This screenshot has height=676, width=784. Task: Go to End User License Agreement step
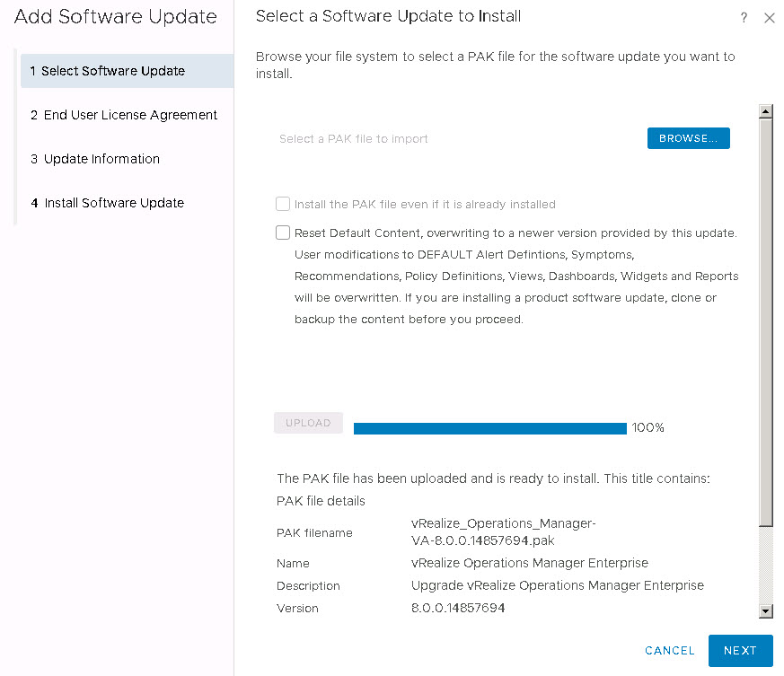pos(130,115)
